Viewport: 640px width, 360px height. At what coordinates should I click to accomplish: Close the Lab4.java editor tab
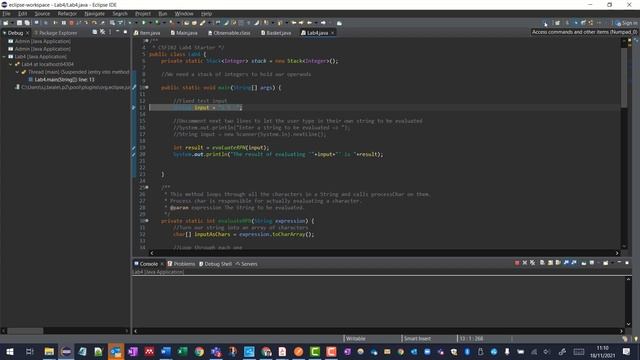click(x=333, y=33)
